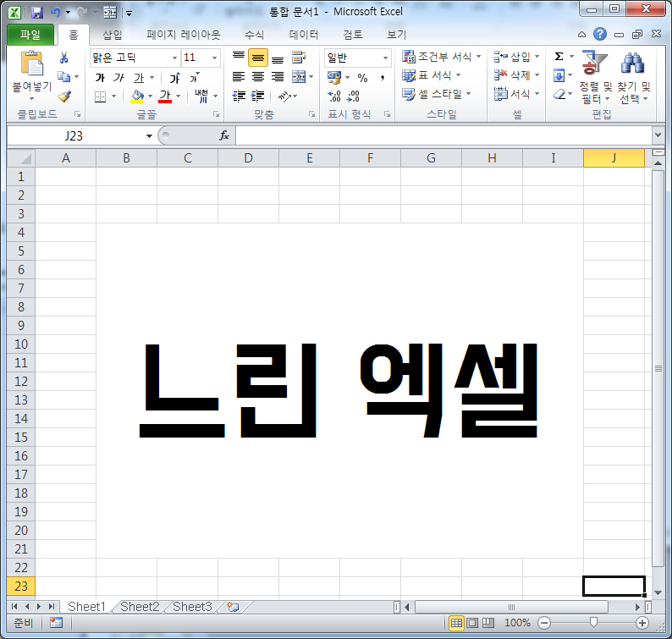
Task: Apply percent style format
Action: pyautogui.click(x=362, y=78)
